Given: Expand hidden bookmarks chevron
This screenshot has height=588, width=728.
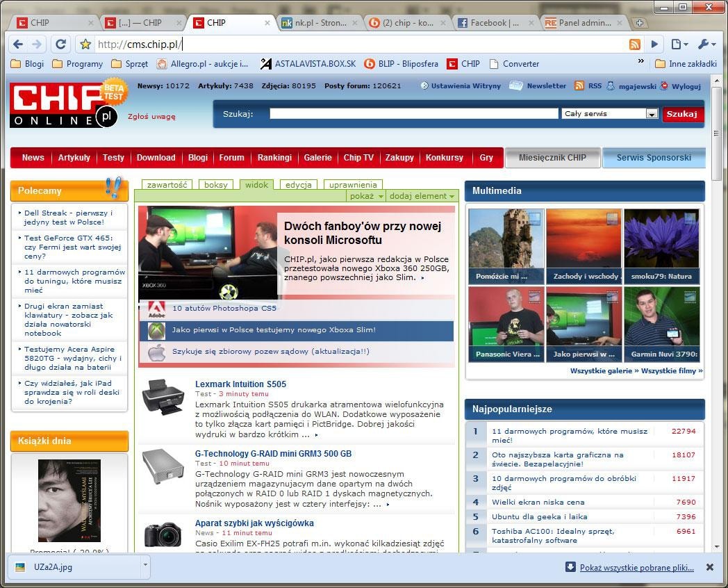Looking at the screenshot, I should coord(641,61).
